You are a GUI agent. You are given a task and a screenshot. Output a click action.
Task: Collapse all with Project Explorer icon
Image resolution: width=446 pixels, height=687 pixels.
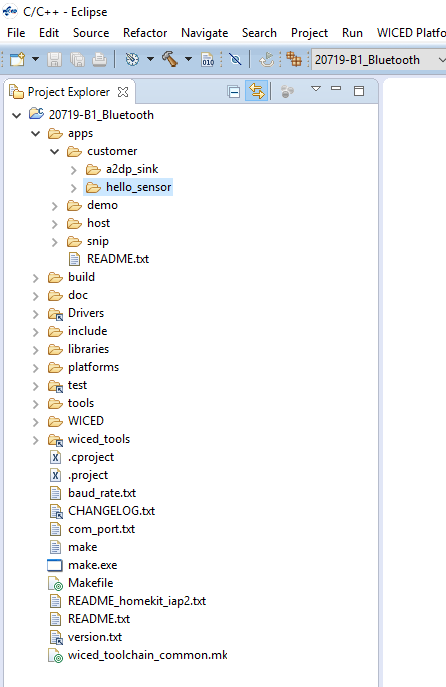tap(234, 92)
